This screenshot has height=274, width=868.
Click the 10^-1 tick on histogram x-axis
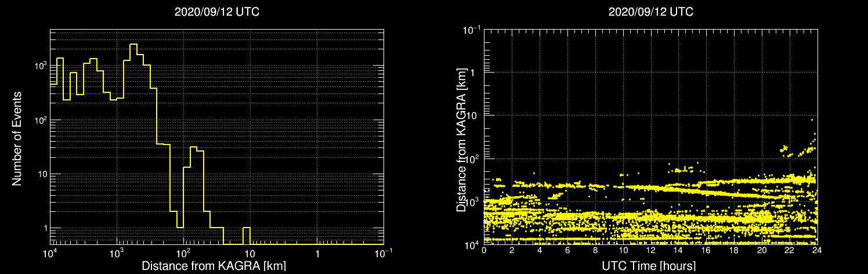pyautogui.click(x=383, y=253)
